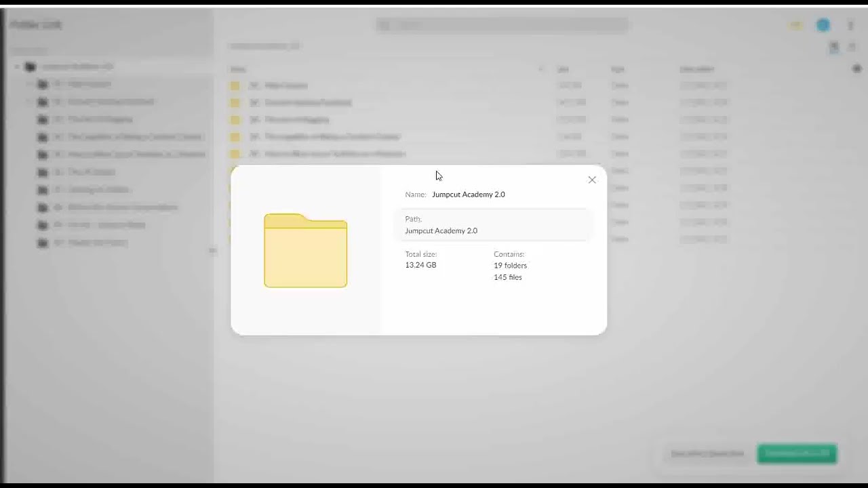Click the '19 folders' count text
Screen dimensions: 868x488
tap(510, 266)
